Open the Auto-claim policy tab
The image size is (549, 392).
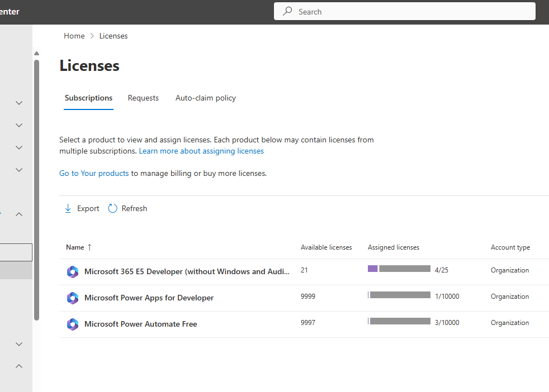[x=206, y=98]
